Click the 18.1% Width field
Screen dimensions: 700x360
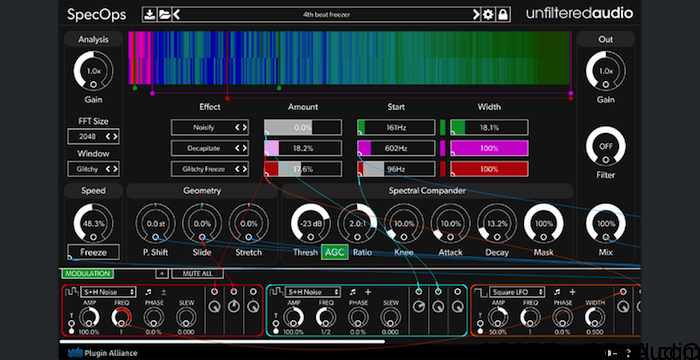coord(489,127)
